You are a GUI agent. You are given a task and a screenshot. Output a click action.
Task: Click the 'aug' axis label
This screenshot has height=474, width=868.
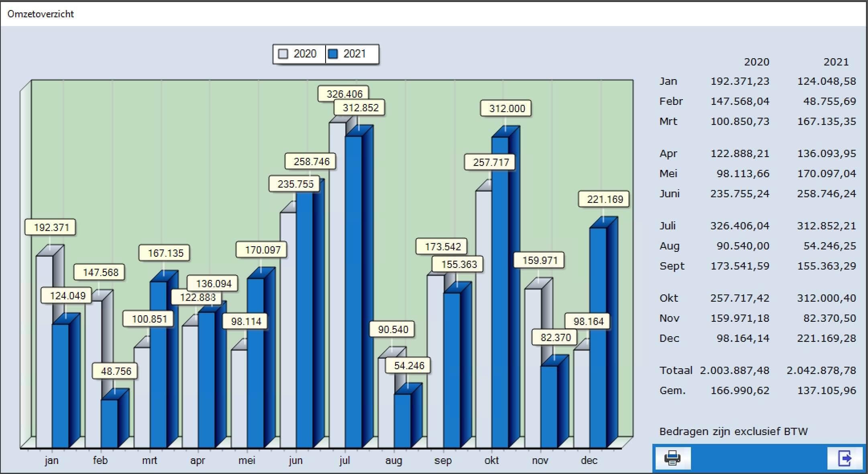[393, 460]
